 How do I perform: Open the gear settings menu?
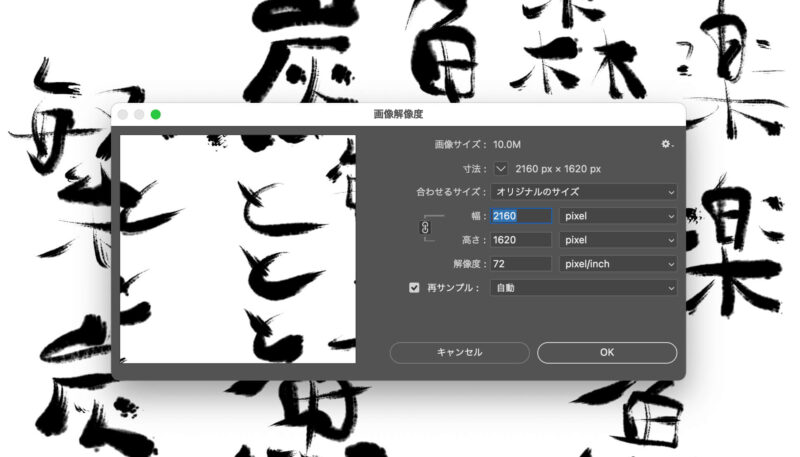[x=667, y=144]
